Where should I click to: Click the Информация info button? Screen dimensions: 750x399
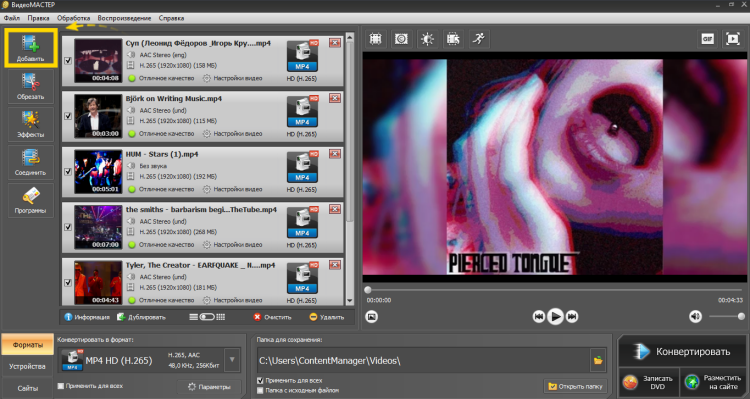click(x=87, y=317)
